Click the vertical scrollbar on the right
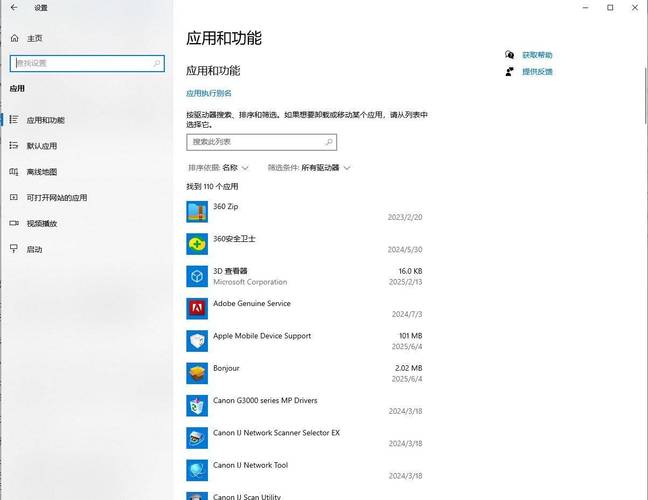The width and height of the screenshot is (648, 500). (x=646, y=95)
